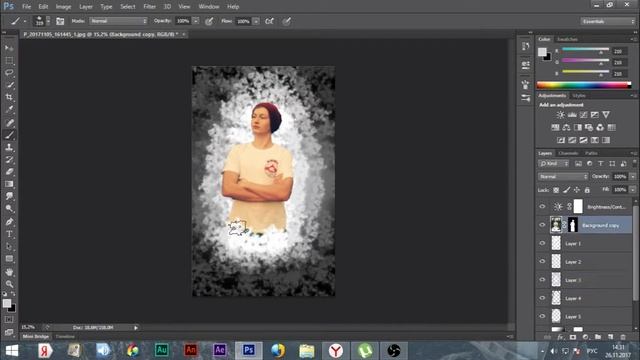
Task: Open the Essentials workspace dropdown
Action: point(607,21)
